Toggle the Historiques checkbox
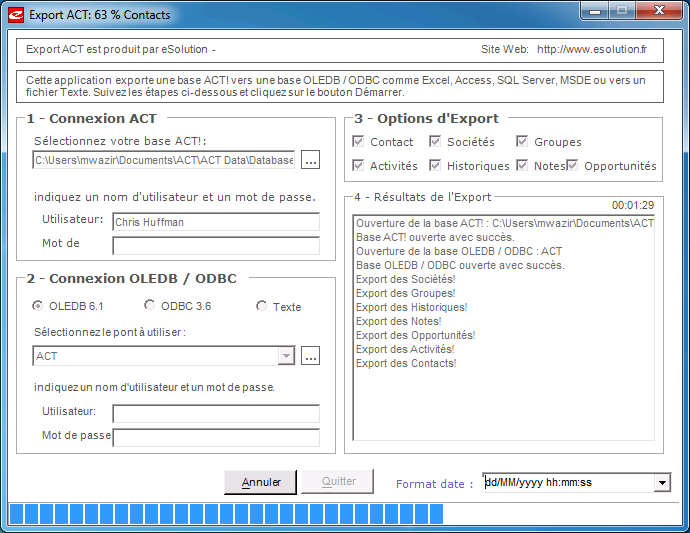The image size is (690, 533). (435, 165)
